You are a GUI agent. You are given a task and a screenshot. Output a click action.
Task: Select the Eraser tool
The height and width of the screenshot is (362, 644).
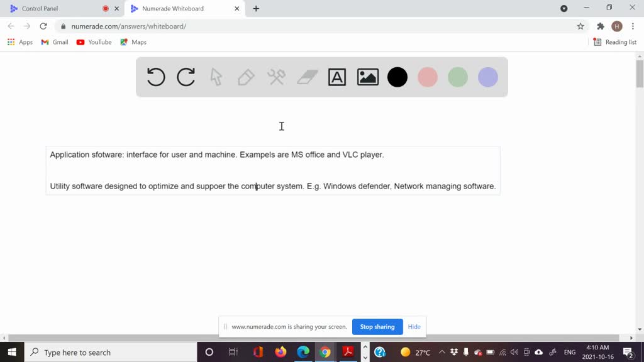pos(307,77)
